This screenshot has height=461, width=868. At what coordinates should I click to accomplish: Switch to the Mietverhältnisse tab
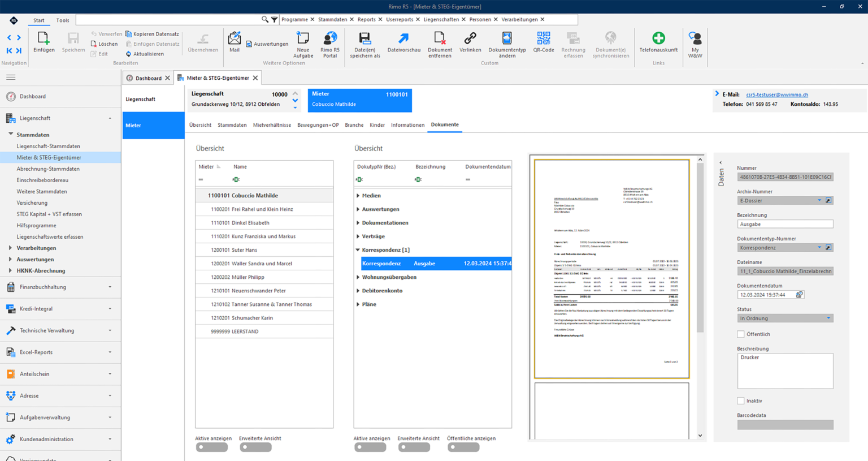coord(272,125)
